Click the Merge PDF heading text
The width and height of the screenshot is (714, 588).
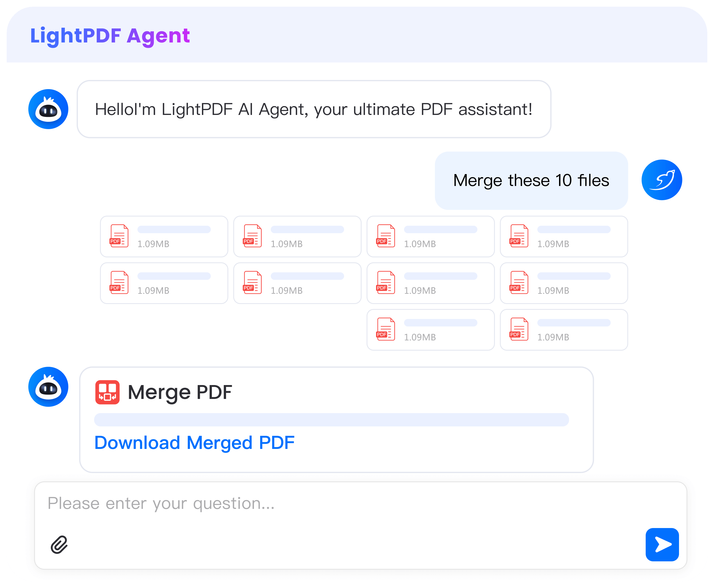click(180, 393)
